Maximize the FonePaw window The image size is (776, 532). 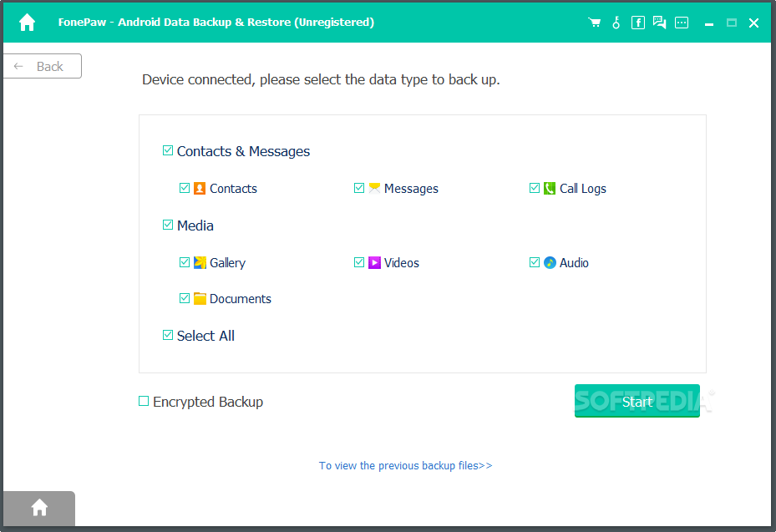click(732, 23)
